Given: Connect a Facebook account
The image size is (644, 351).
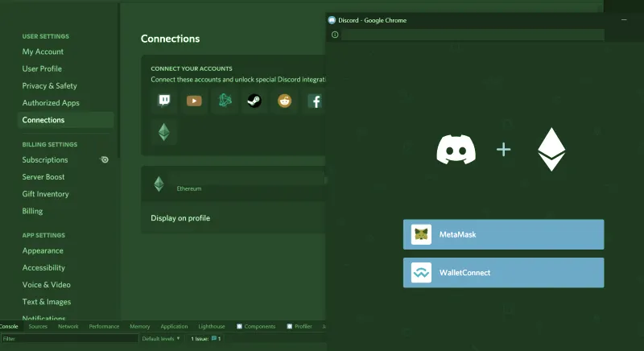Looking at the screenshot, I should (x=316, y=101).
